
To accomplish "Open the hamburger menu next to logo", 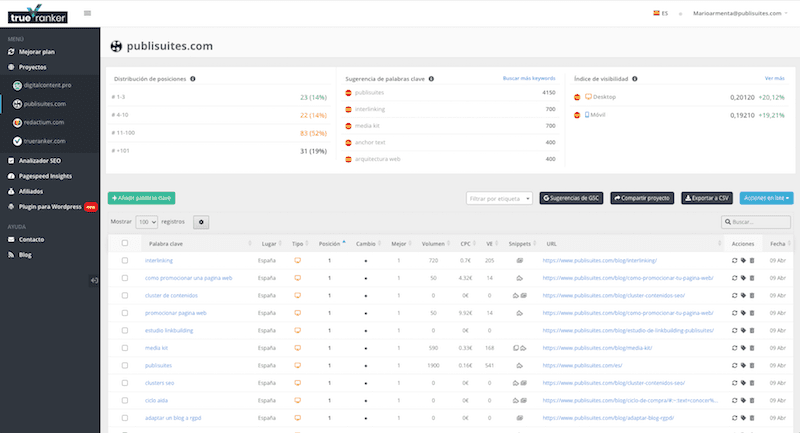I will [87, 13].
